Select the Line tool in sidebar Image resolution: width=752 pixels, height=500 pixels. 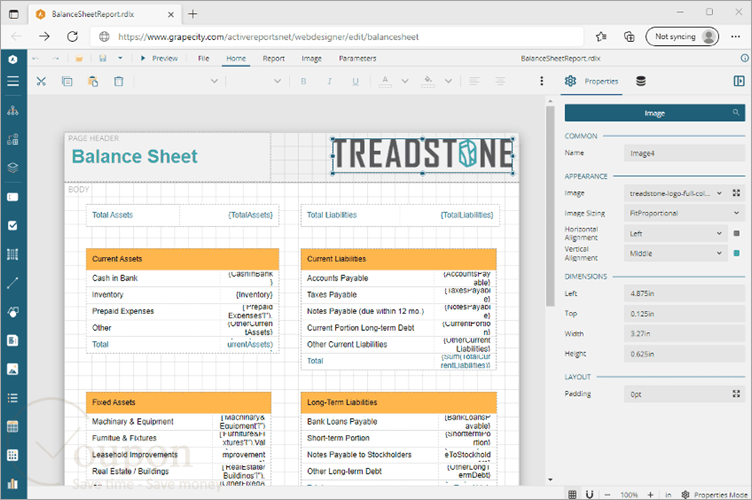(13, 283)
